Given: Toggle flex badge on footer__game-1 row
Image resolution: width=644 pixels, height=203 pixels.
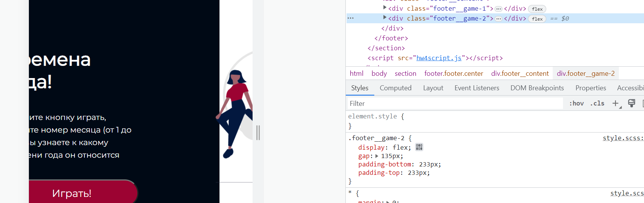Looking at the screenshot, I should coord(537,9).
